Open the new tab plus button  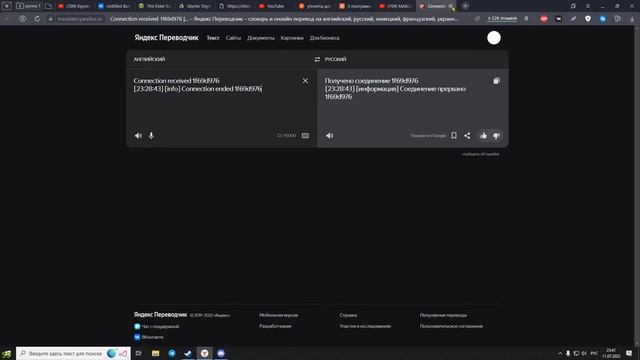click(x=465, y=6)
